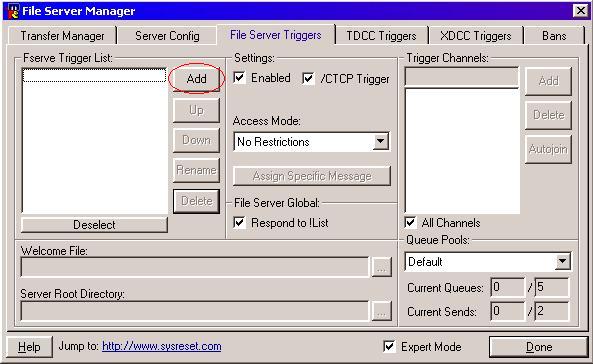The width and height of the screenshot is (593, 364).
Task: Click inside the Trigger Channels list box
Action: 462,151
